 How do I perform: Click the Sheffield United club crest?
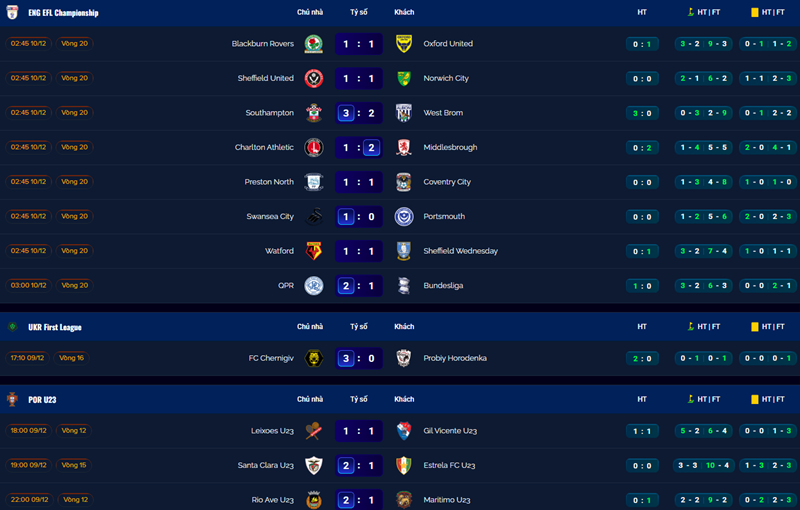(314, 78)
